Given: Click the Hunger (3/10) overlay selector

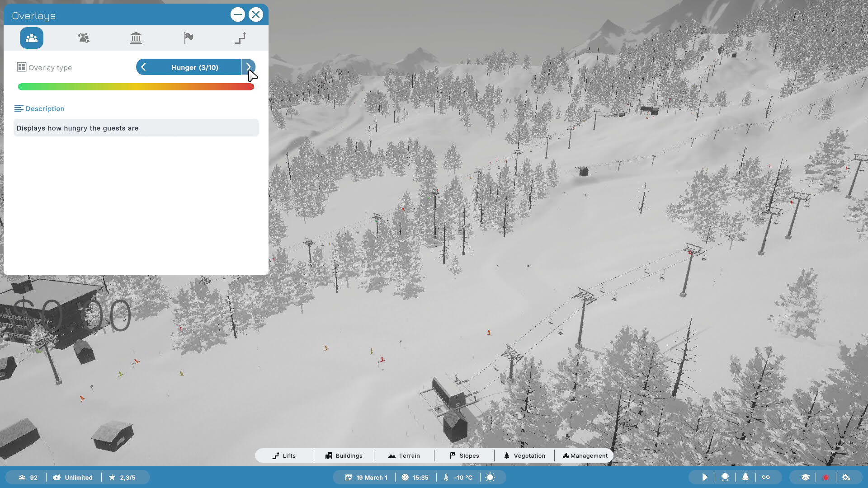Looking at the screenshot, I should (x=195, y=67).
